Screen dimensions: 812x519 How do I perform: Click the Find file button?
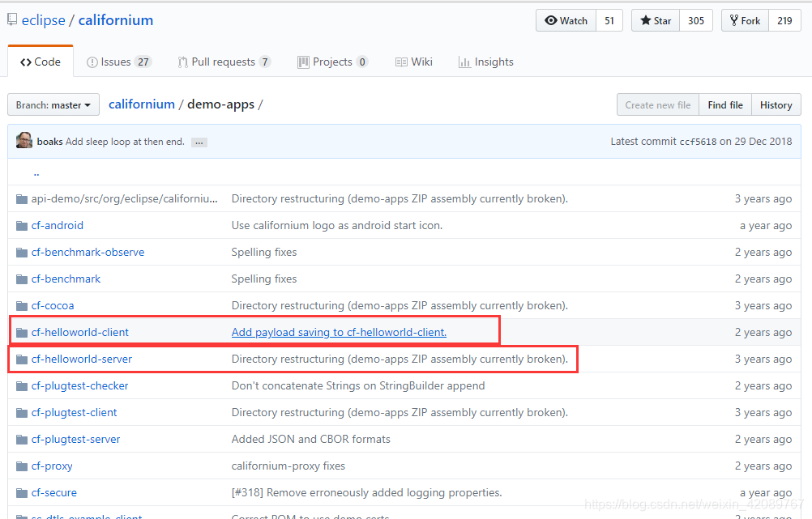(x=725, y=105)
